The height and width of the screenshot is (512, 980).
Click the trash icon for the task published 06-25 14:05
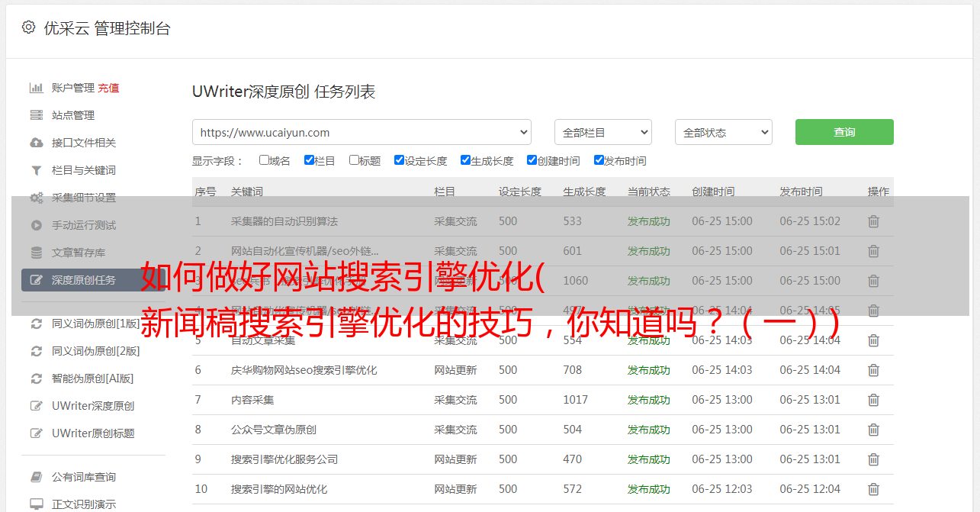tap(873, 311)
